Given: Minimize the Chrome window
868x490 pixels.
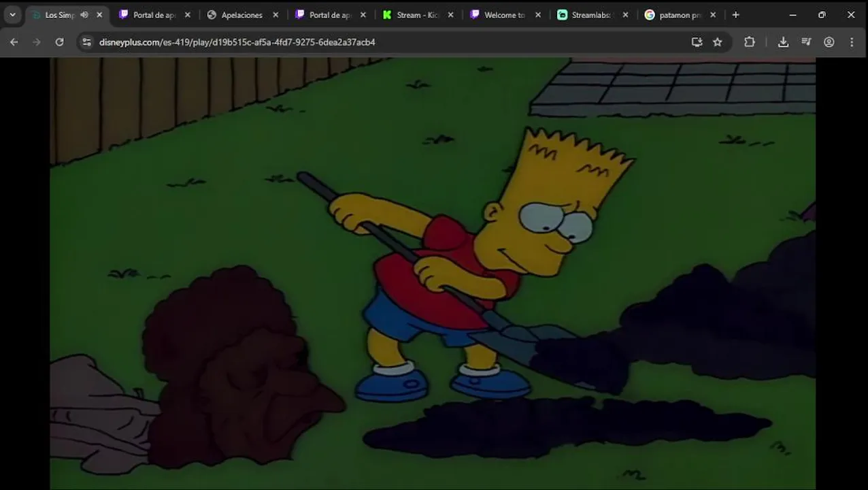Looking at the screenshot, I should [x=792, y=15].
